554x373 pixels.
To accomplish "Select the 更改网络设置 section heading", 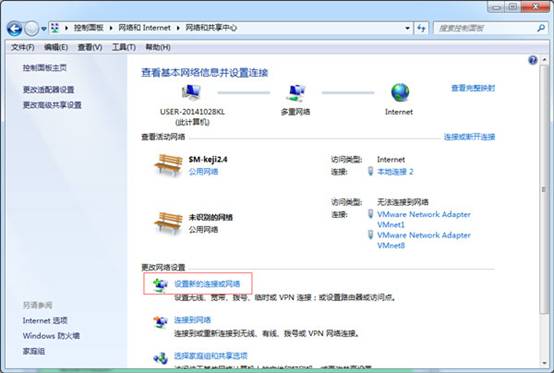I will tap(163, 267).
